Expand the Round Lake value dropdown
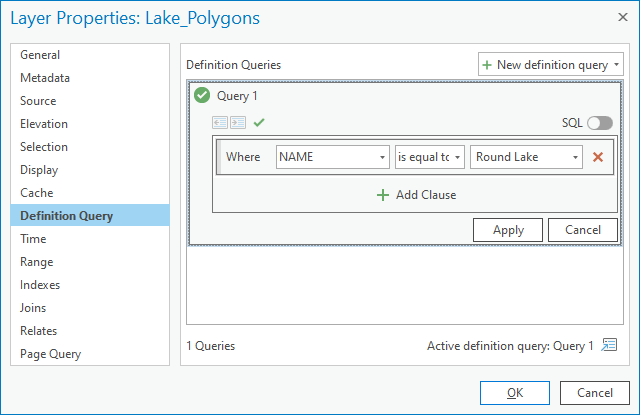This screenshot has height=415, width=640. click(x=526, y=157)
